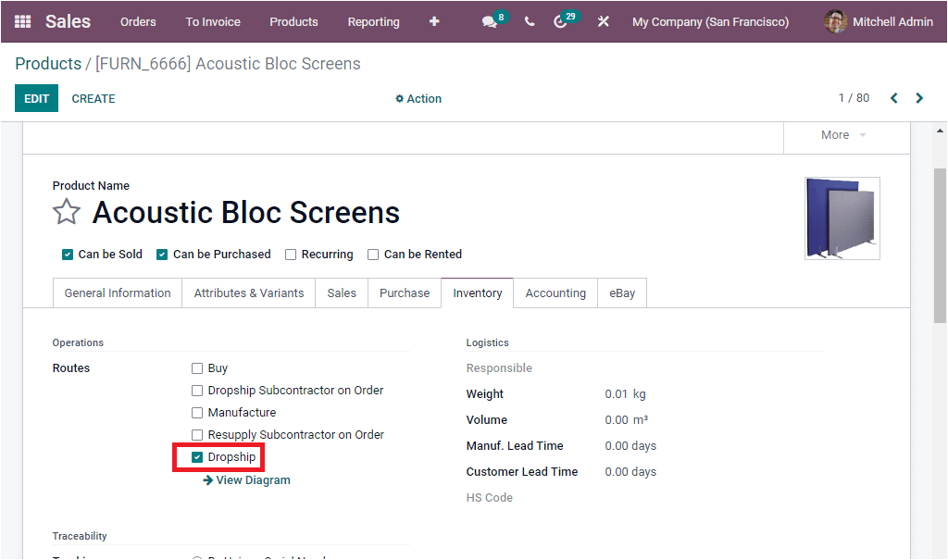This screenshot has height=560, width=948.
Task: Check pending activities via the clock icon
Action: click(560, 21)
